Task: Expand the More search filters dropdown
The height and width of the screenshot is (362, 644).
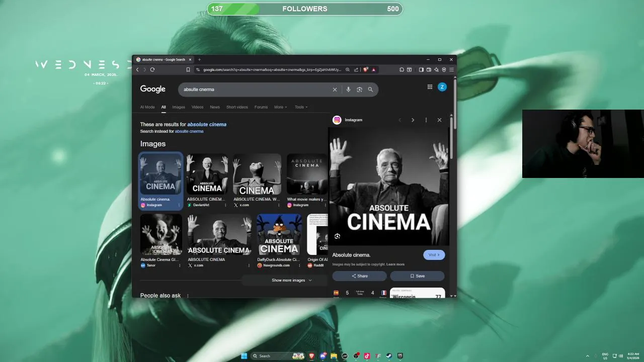Action: 281,107
